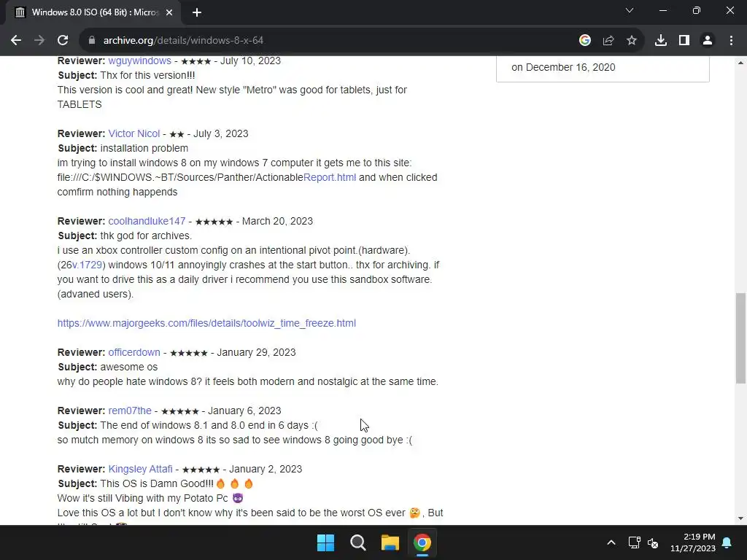Viewport: 747px width, 560px height.
Task: Open reviewer coolhandluke147 profile
Action: click(147, 222)
